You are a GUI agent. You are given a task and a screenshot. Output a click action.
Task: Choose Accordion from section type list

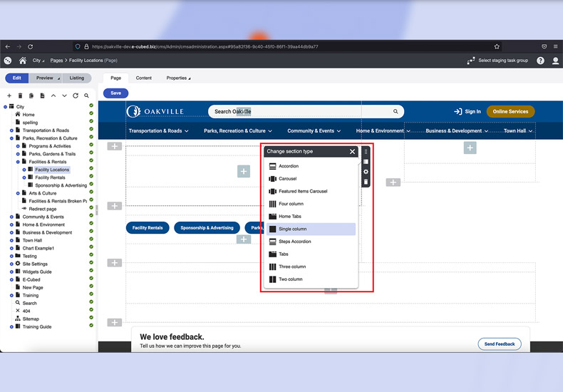pos(289,166)
